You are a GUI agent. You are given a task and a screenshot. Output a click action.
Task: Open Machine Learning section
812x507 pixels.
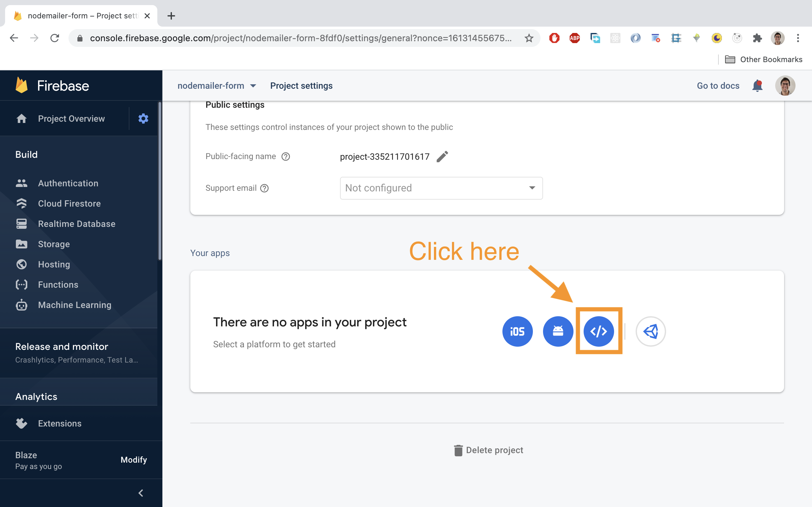74,305
